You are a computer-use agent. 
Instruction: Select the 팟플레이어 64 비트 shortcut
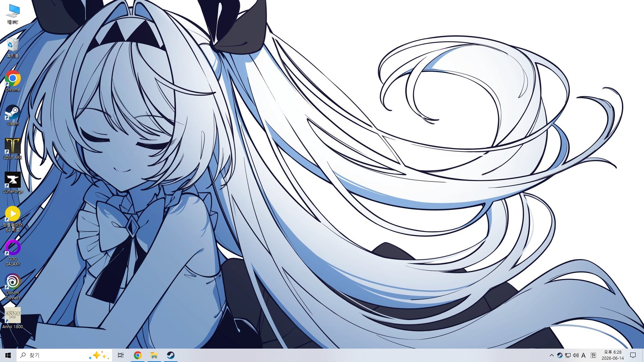point(13,219)
